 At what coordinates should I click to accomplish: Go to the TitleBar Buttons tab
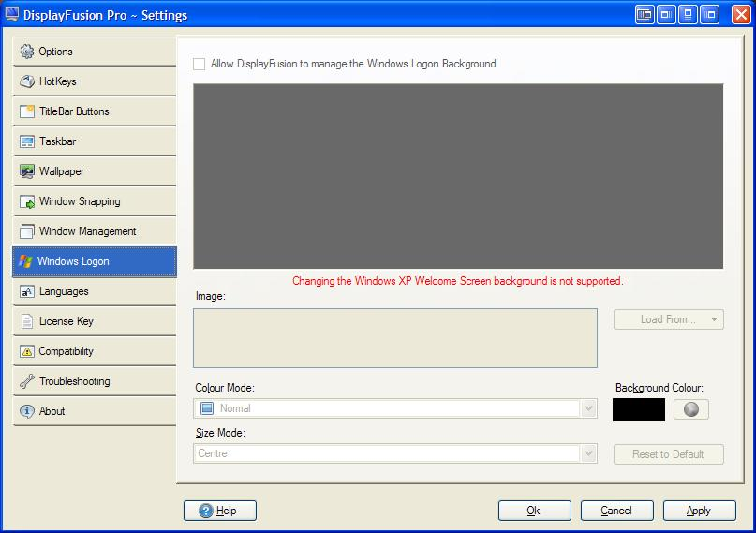coord(94,111)
